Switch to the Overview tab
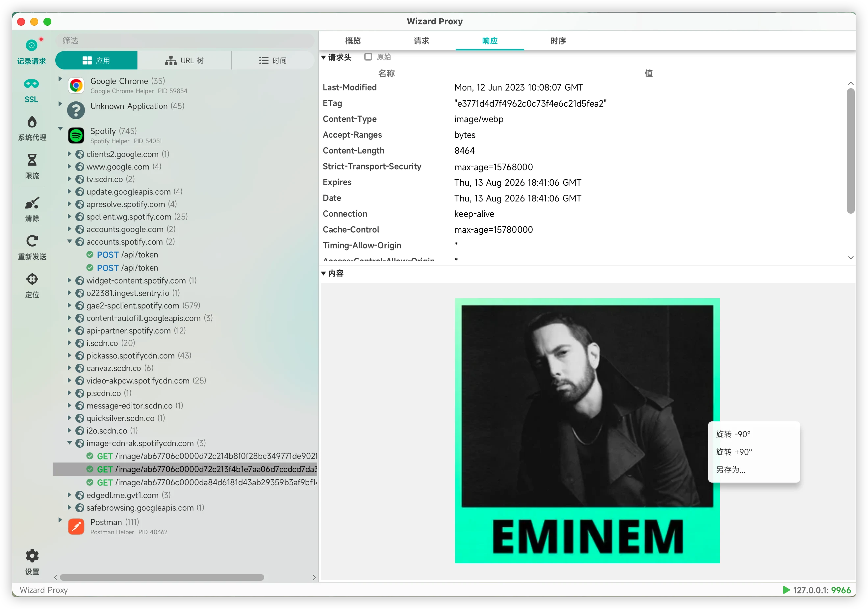Screen dimensions: 868x609 353,40
